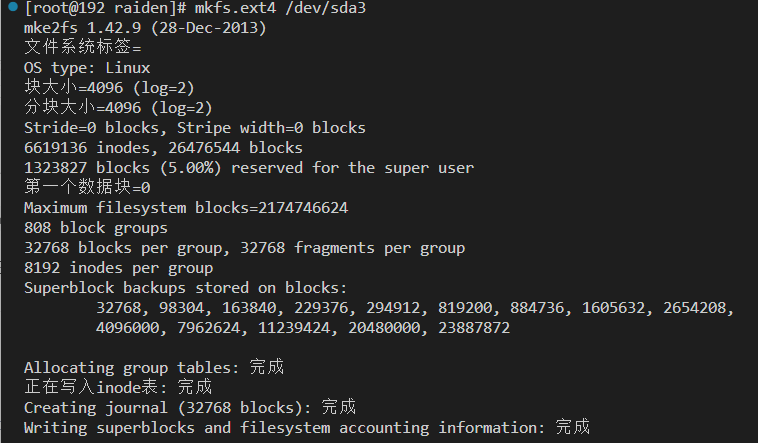The width and height of the screenshot is (758, 443).
Task: Click the "Creating journal (32768 blocks)" line
Action: (x=190, y=407)
